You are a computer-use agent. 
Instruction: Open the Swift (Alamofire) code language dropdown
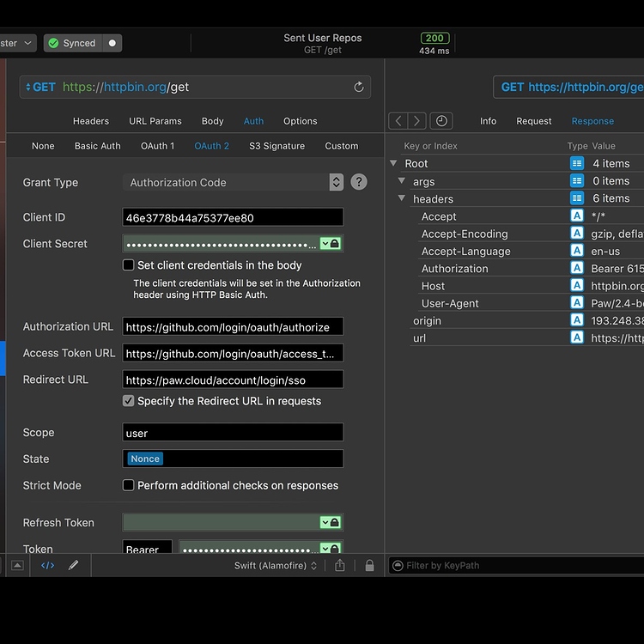[x=276, y=566]
